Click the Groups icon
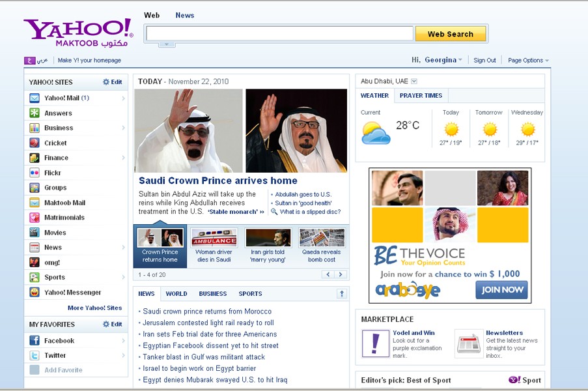Image resolution: width=588 pixels, height=391 pixels. tap(35, 188)
